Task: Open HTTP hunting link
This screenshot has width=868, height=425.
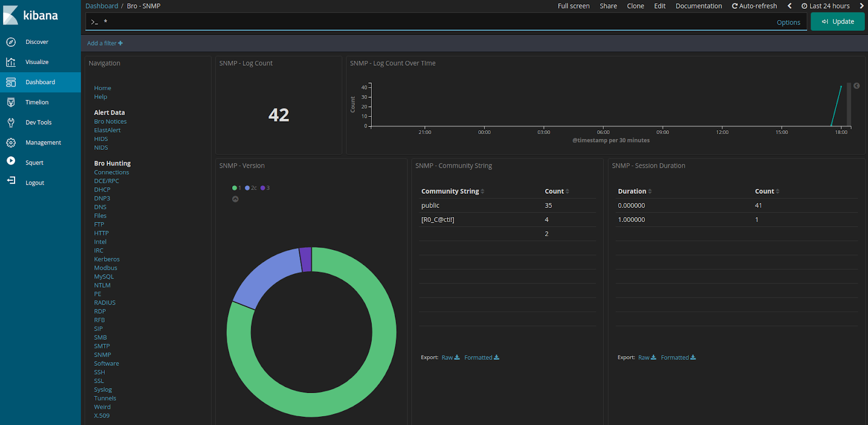Action: tap(101, 233)
